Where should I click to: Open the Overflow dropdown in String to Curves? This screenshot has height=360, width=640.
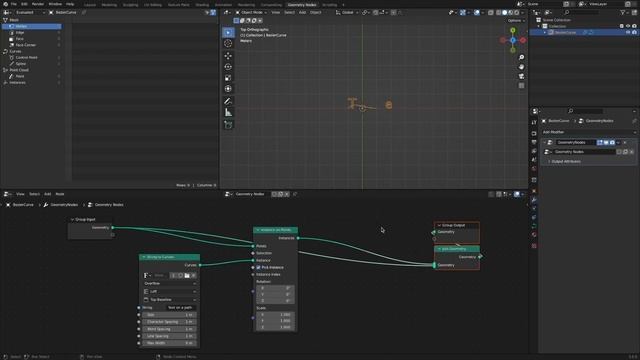[169, 283]
